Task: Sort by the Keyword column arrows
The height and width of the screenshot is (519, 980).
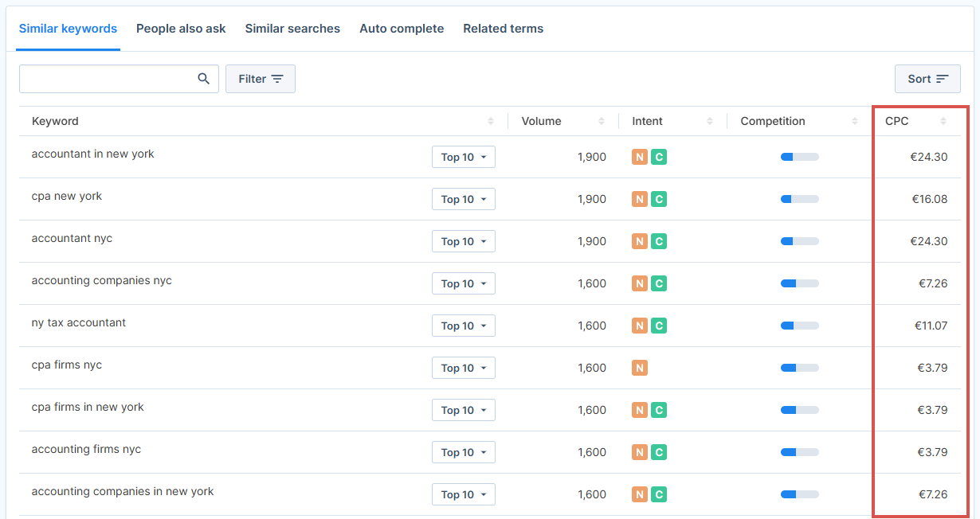Action: click(491, 121)
